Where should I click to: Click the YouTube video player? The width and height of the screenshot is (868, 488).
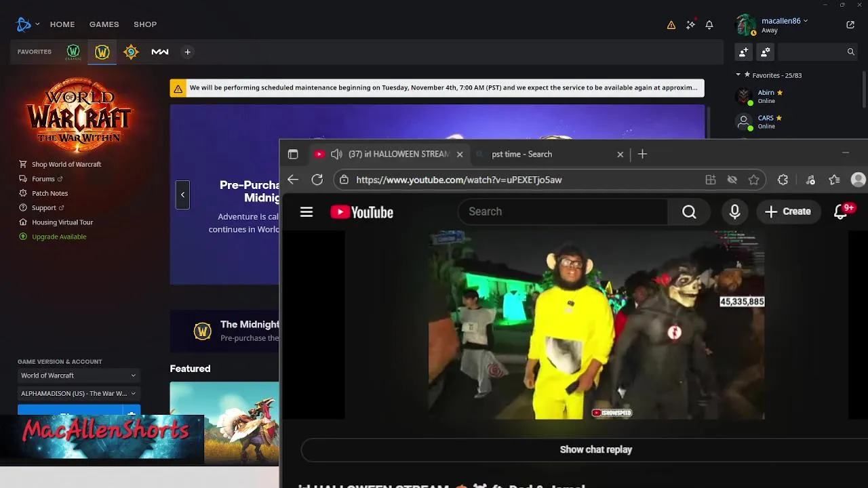pos(597,325)
